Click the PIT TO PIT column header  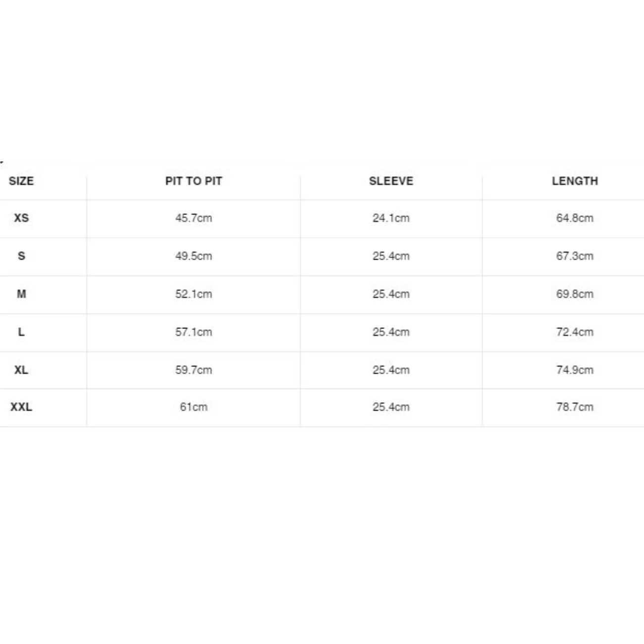tap(194, 181)
